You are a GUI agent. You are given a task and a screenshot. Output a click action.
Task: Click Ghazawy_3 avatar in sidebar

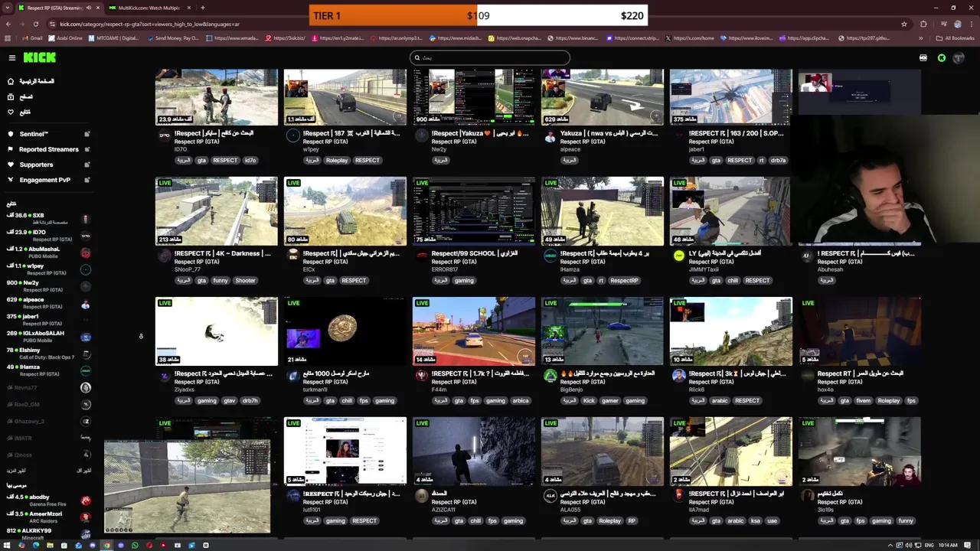[x=86, y=421]
